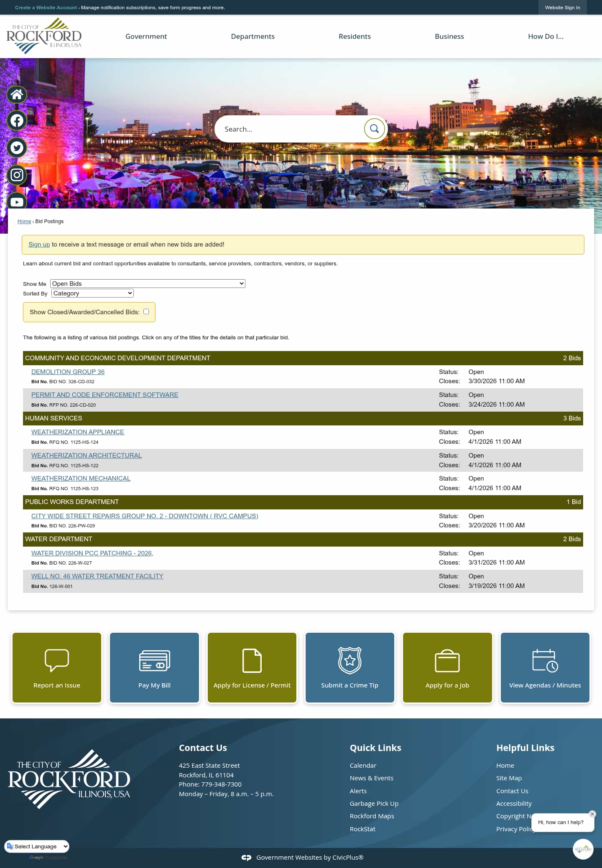Open WATER DIVISION PCC PATCHING - 2026 bid
The image size is (602, 868).
(92, 553)
